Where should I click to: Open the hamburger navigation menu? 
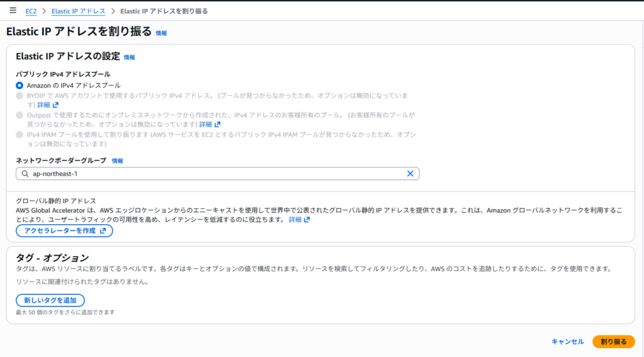tap(13, 11)
